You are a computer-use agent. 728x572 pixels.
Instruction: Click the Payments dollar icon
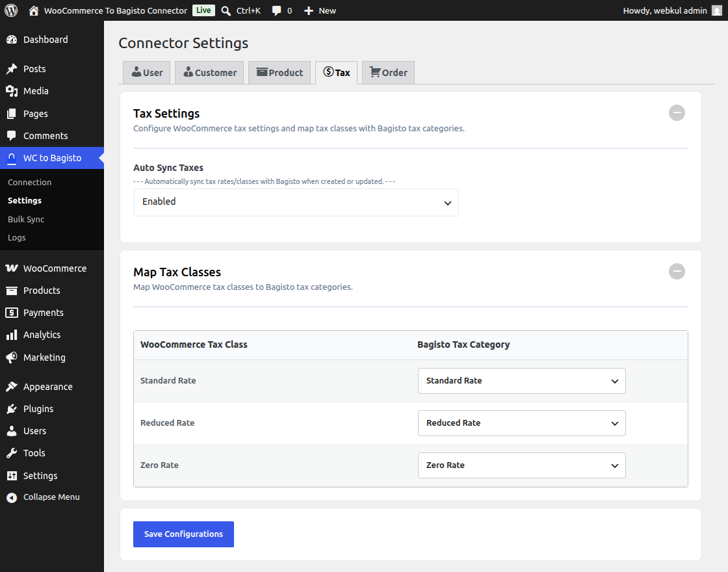point(12,313)
